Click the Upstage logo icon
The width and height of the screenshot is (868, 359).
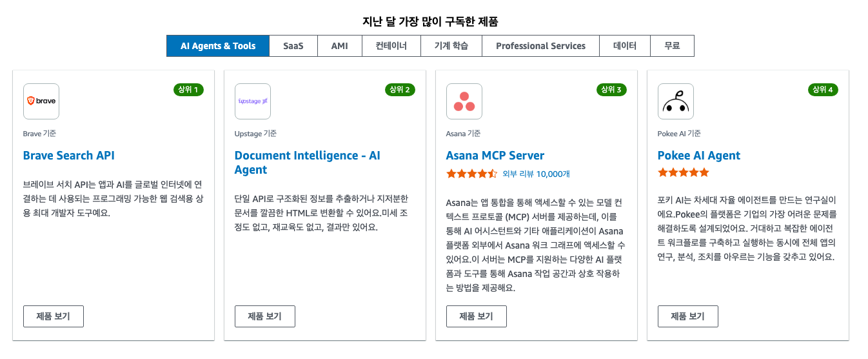[253, 101]
